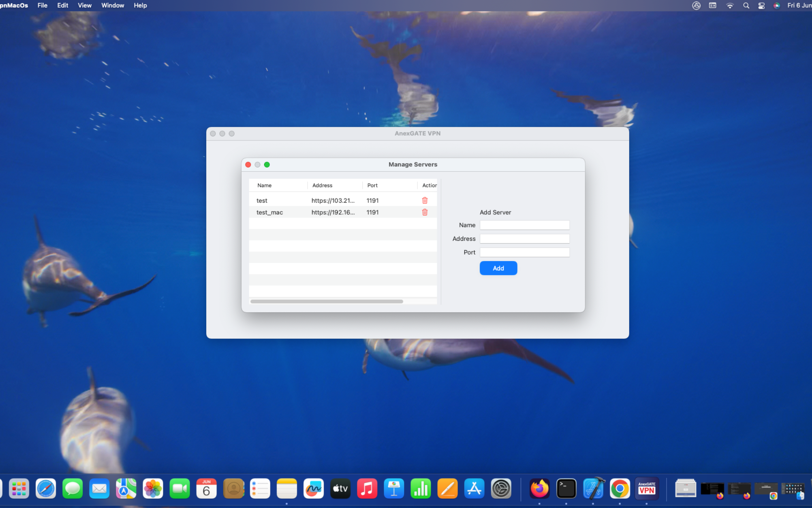Image resolution: width=812 pixels, height=508 pixels.
Task: Click the port 1191 in test_mac row
Action: 372,212
